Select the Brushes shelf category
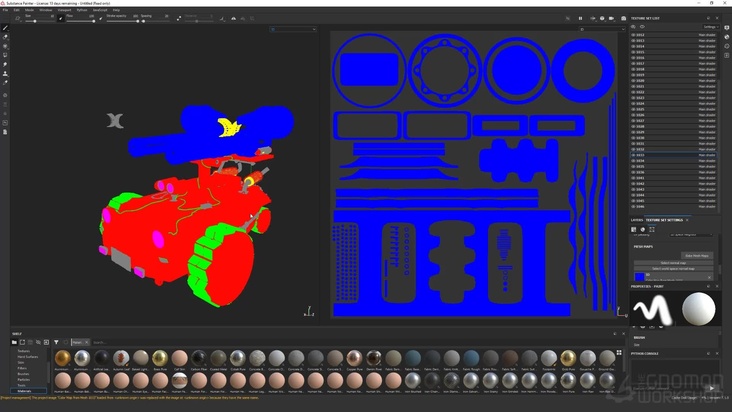Viewport: 732px width, 412px height. pos(23,374)
